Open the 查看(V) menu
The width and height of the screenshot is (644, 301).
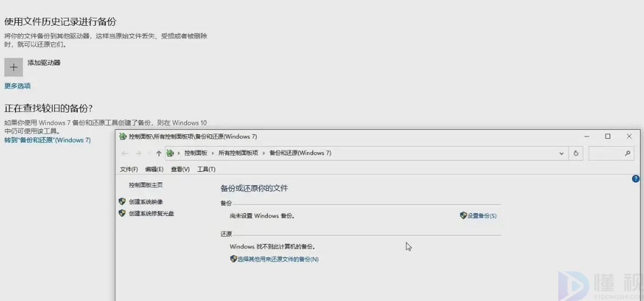(180, 170)
